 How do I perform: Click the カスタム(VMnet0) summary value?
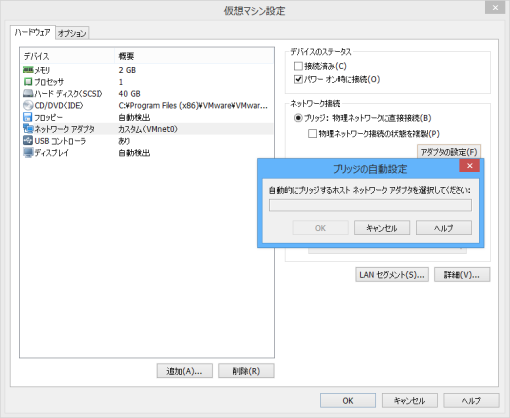148,129
